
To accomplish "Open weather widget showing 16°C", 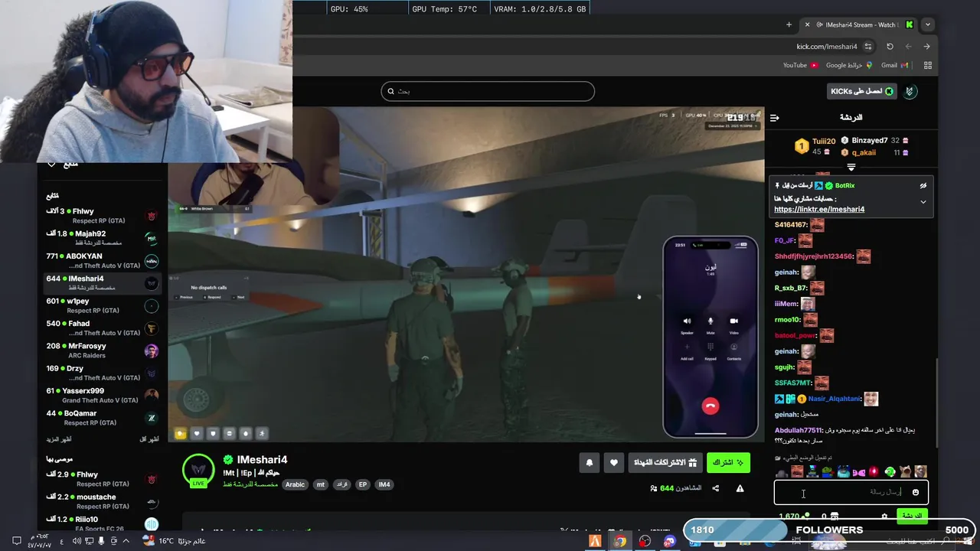I will 175,541.
